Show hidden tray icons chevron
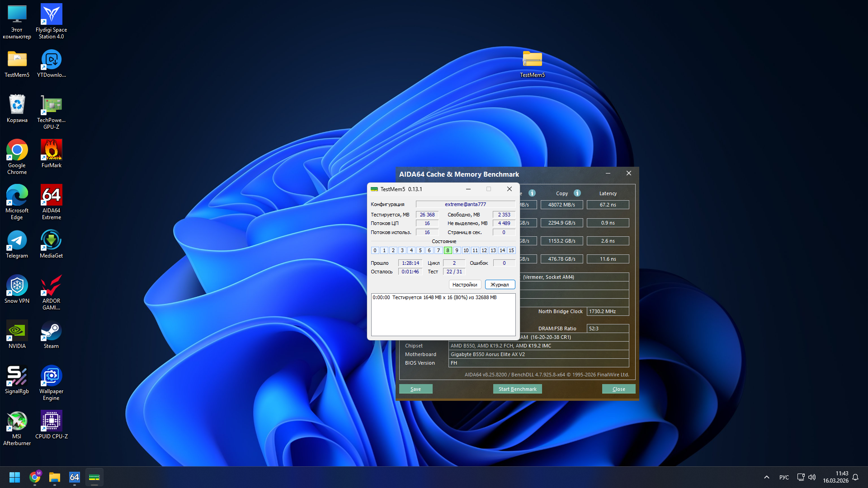 coord(767,477)
